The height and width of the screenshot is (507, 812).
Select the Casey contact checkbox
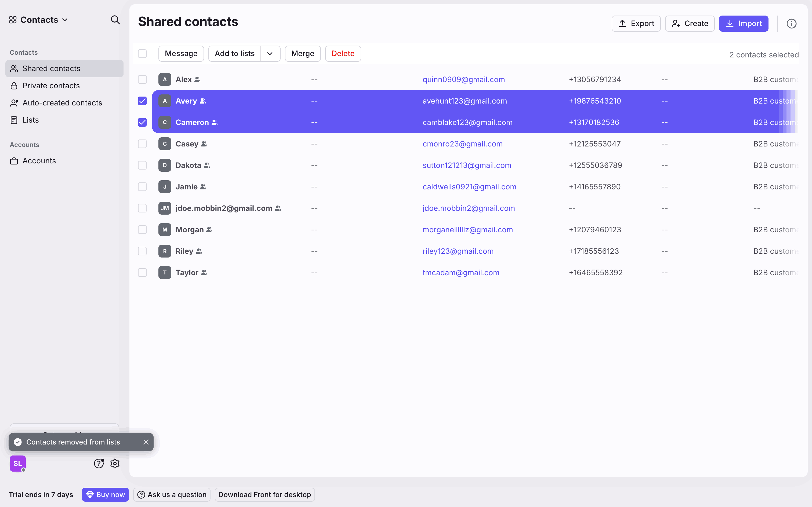click(142, 144)
